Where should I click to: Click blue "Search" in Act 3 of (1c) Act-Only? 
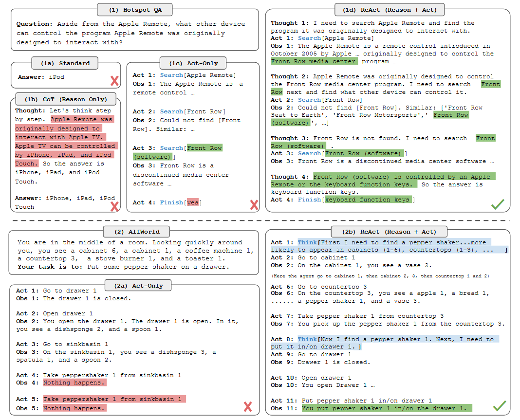click(x=171, y=148)
